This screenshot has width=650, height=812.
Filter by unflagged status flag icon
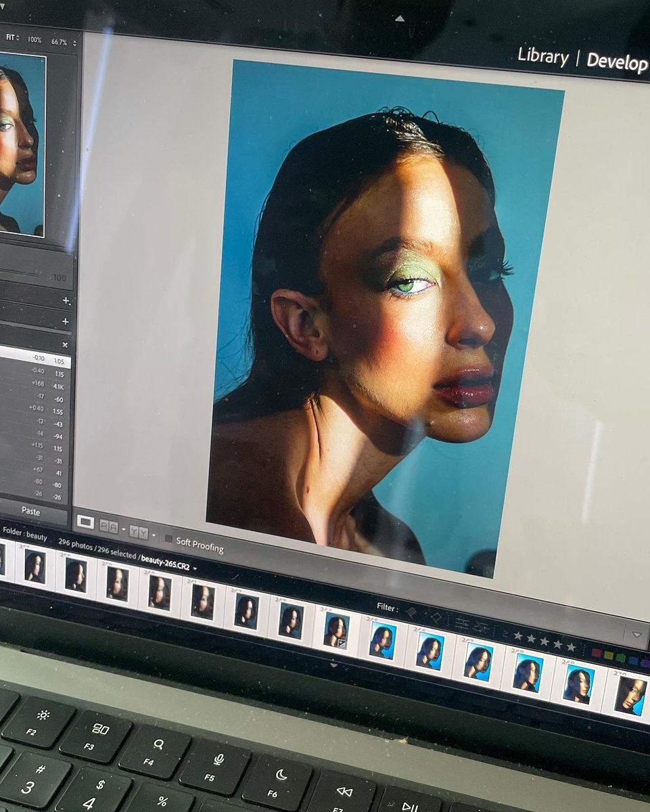437,617
